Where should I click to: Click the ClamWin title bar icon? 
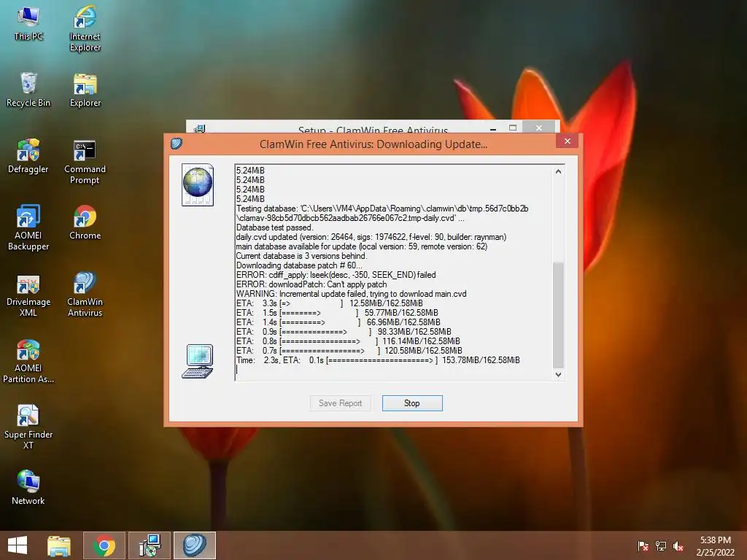tap(177, 144)
